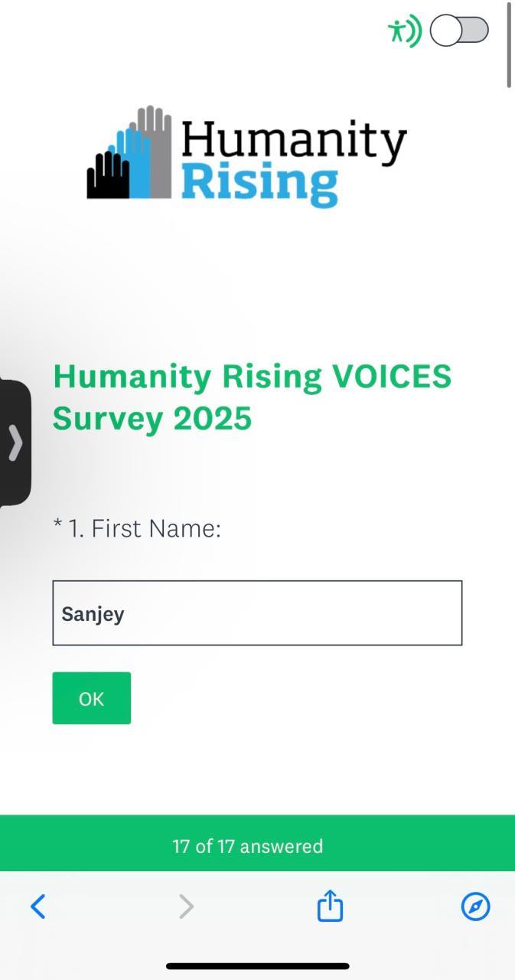Click the blue "Rising" word in the logo
Viewport: 515px width, 980px height.
click(x=259, y=184)
